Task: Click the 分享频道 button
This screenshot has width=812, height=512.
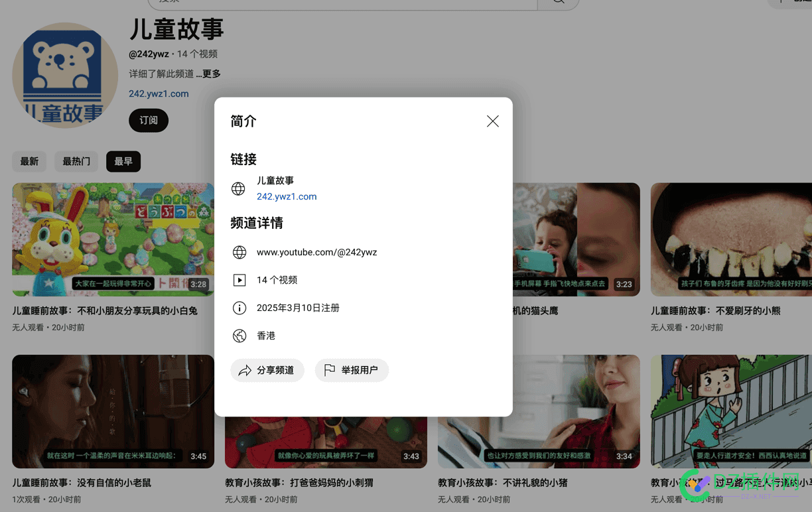Action: point(267,370)
